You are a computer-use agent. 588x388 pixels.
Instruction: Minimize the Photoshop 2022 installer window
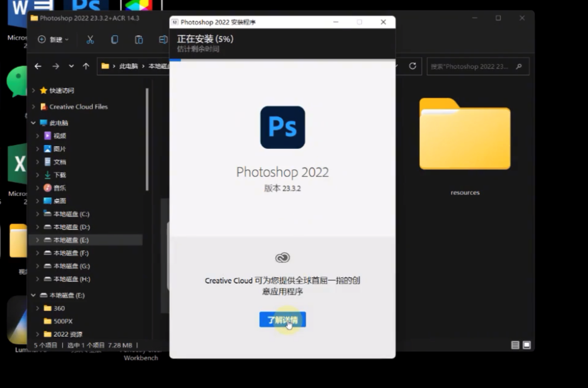[x=336, y=22]
